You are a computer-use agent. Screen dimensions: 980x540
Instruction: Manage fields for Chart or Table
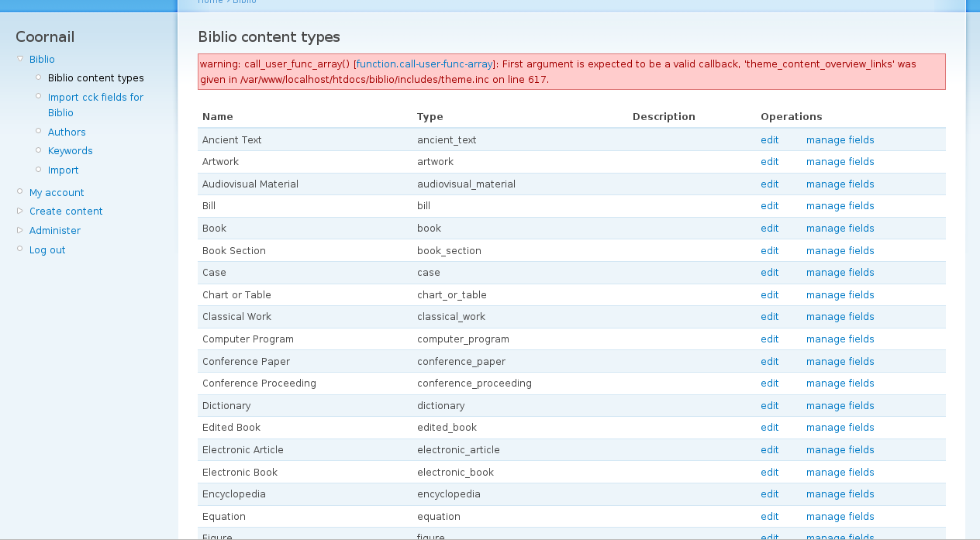pyautogui.click(x=840, y=295)
